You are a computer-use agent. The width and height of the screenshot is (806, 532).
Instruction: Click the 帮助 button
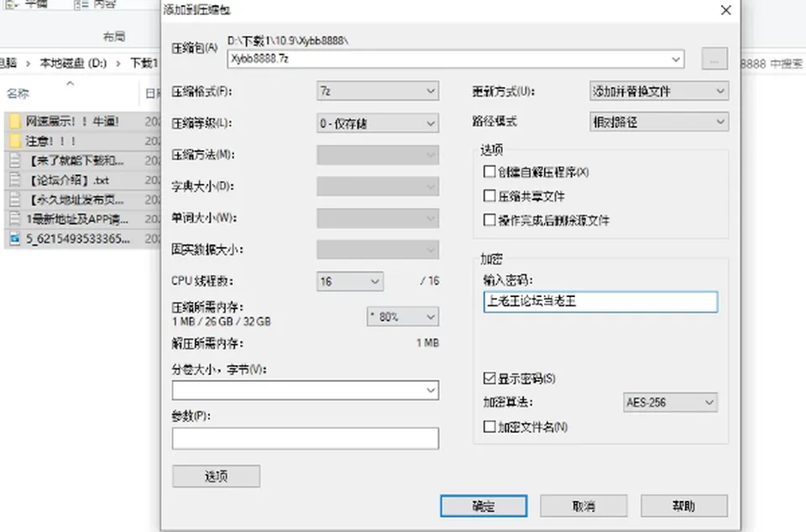pos(684,506)
